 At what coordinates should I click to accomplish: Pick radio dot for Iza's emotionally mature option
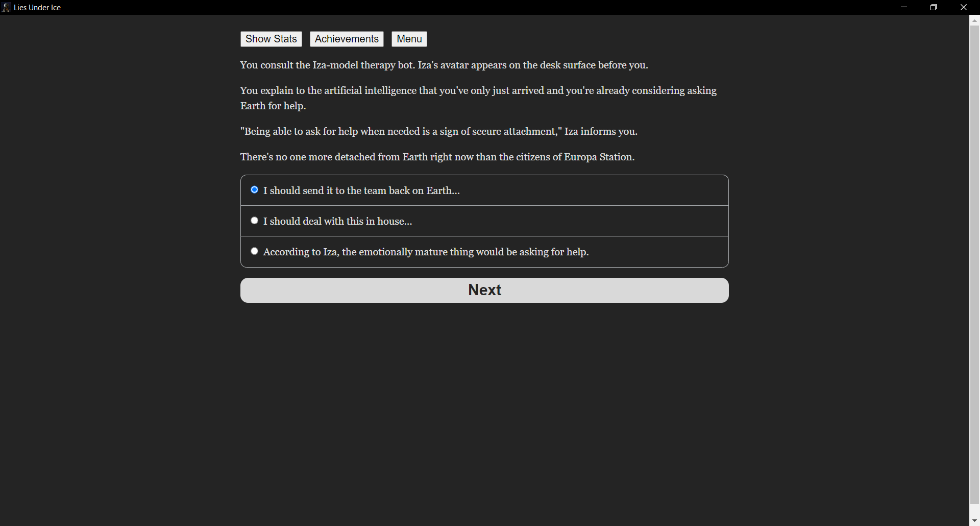coord(254,251)
